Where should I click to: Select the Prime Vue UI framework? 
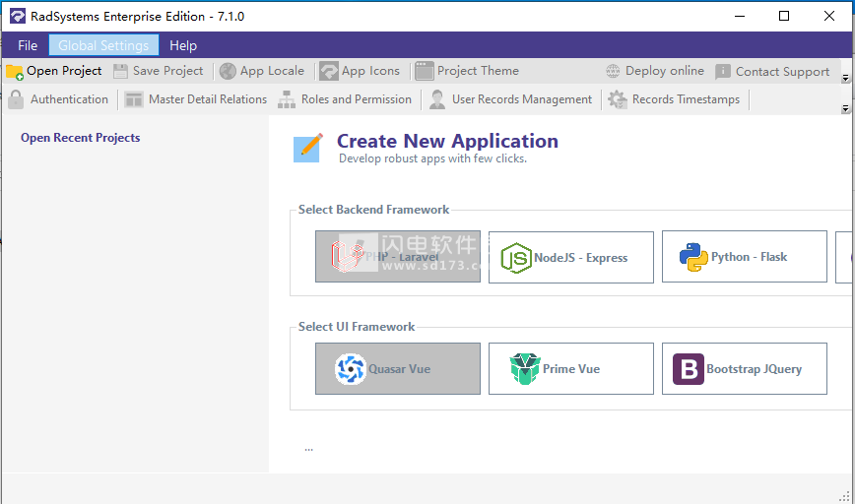(x=571, y=368)
